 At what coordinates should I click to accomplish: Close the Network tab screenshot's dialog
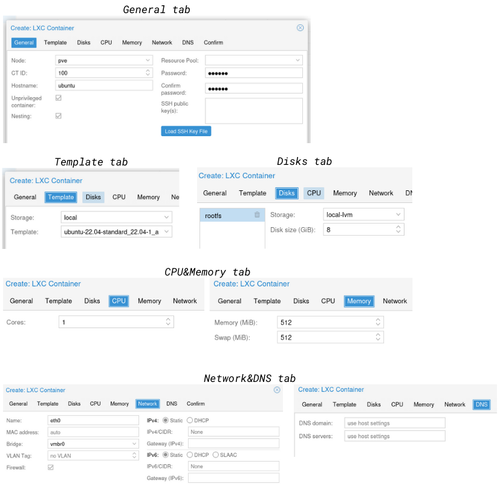pyautogui.click(x=277, y=390)
